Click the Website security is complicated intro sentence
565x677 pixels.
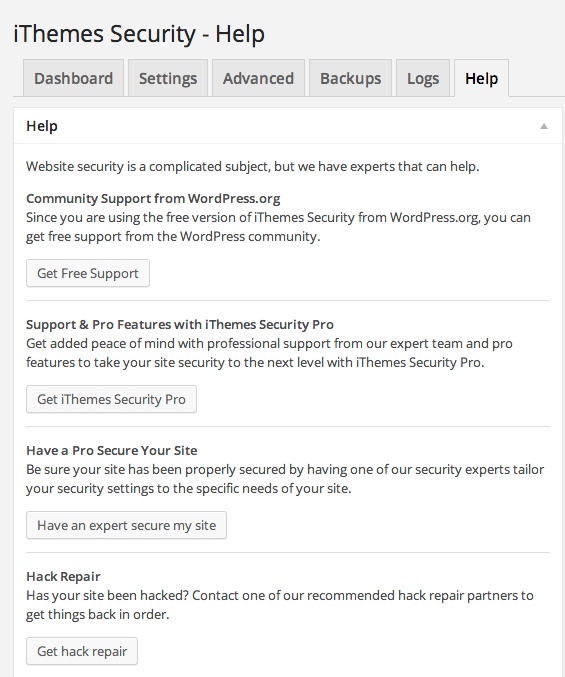[253, 166]
